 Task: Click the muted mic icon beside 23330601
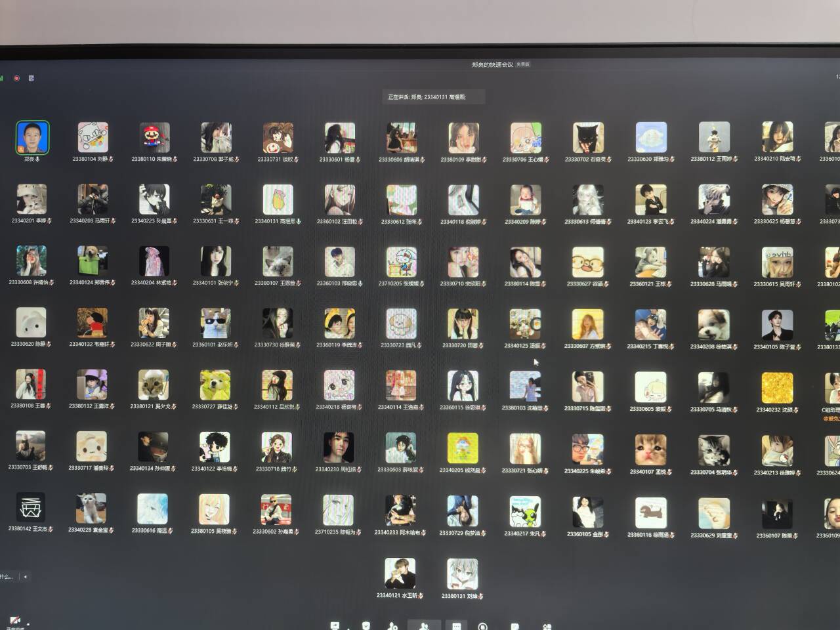pos(358,159)
